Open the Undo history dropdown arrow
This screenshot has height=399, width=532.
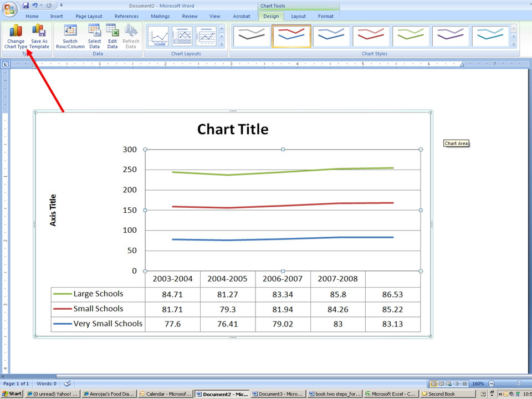coord(41,6)
